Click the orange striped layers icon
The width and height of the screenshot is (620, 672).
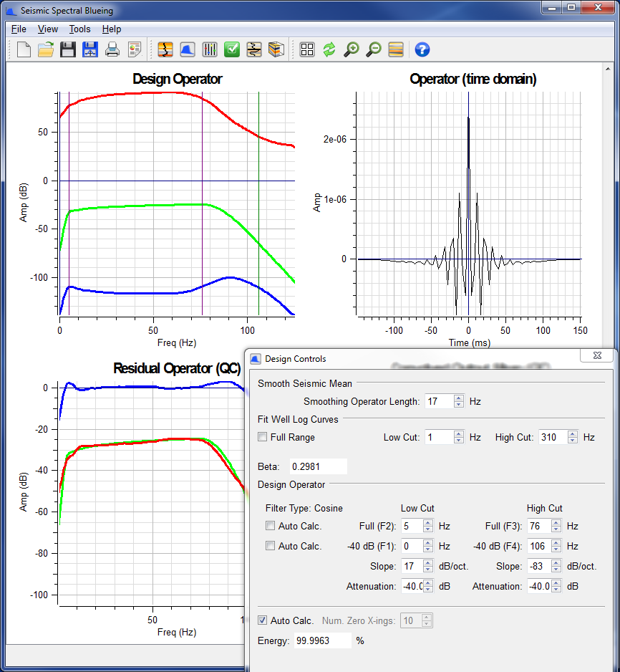[396, 49]
